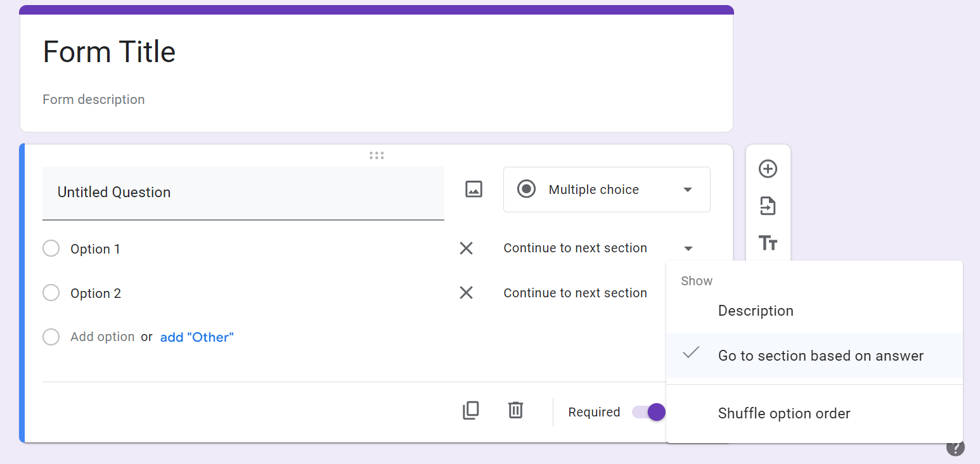This screenshot has width=980, height=464.
Task: Click the Form description field
Action: [94, 100]
